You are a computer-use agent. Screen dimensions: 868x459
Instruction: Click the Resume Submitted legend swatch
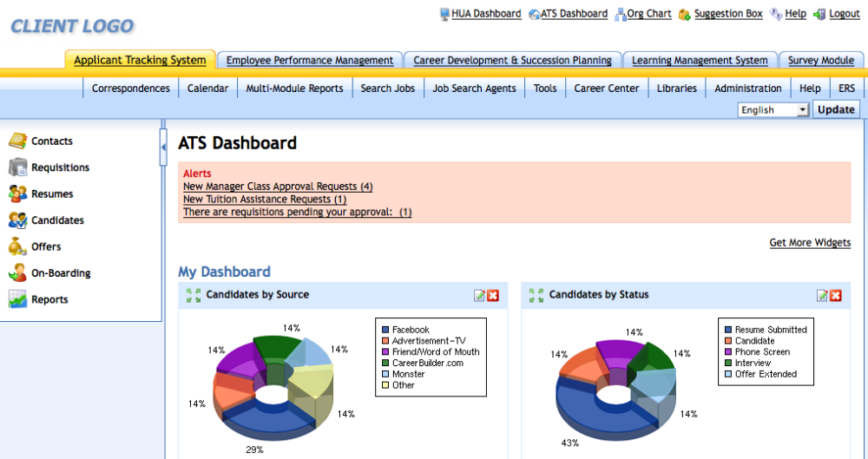click(x=728, y=330)
